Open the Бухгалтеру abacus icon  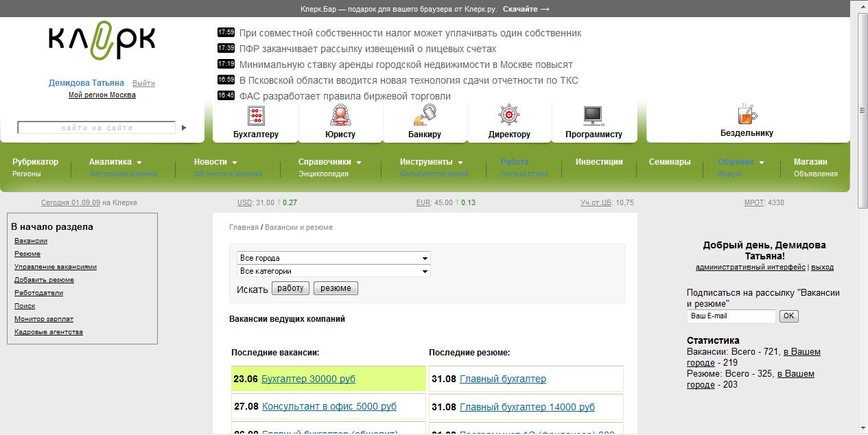256,115
